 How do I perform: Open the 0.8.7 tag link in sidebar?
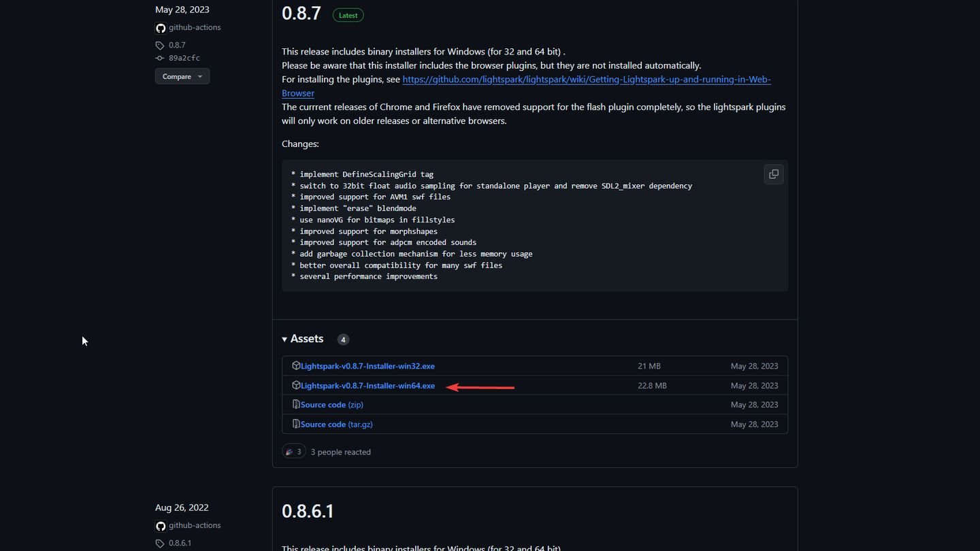177,46
